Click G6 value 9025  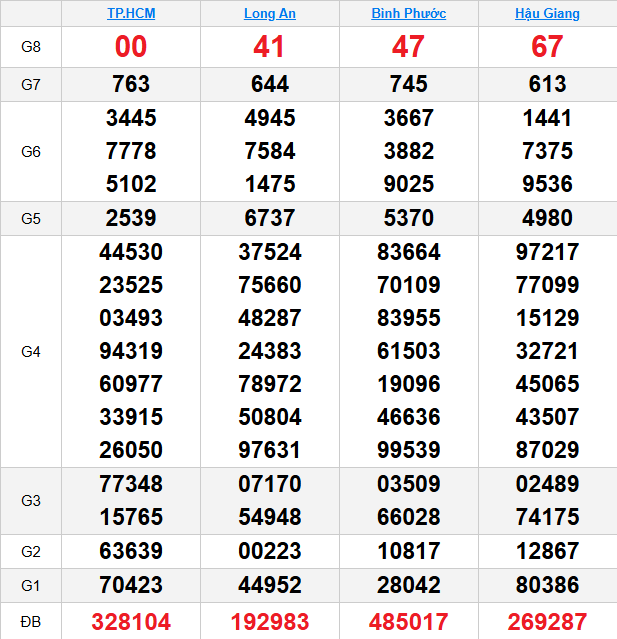coord(409,184)
